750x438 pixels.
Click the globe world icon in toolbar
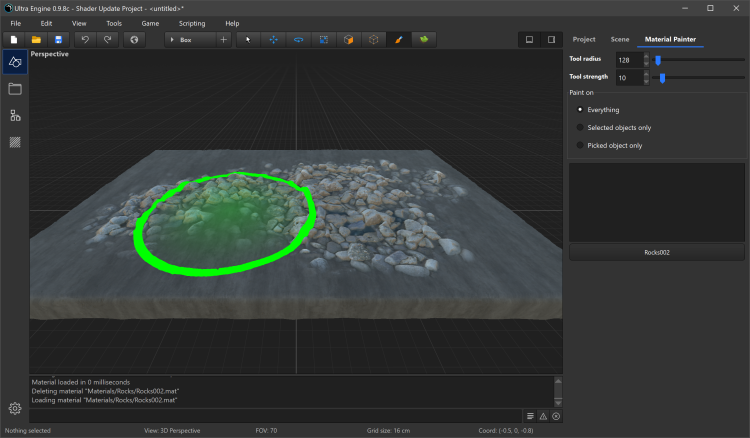[135, 40]
